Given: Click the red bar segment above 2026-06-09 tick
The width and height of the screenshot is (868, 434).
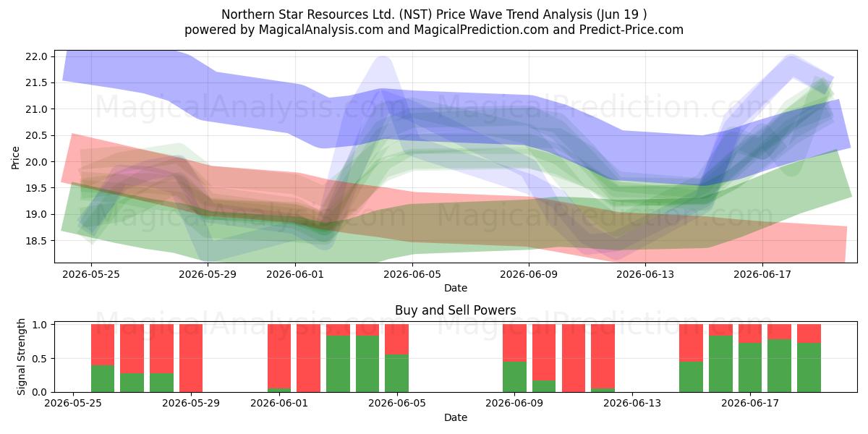Looking at the screenshot, I should tap(514, 343).
